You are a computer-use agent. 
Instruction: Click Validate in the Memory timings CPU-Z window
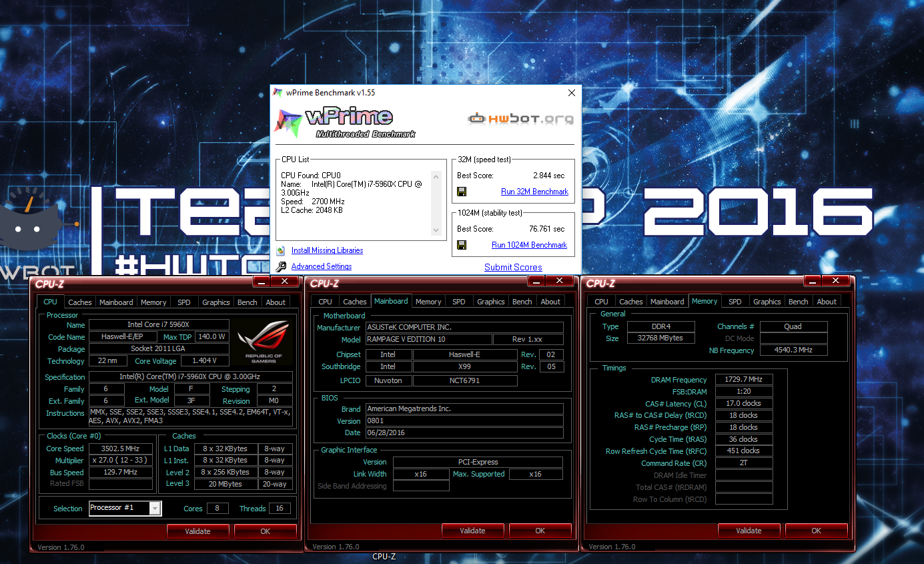[749, 531]
